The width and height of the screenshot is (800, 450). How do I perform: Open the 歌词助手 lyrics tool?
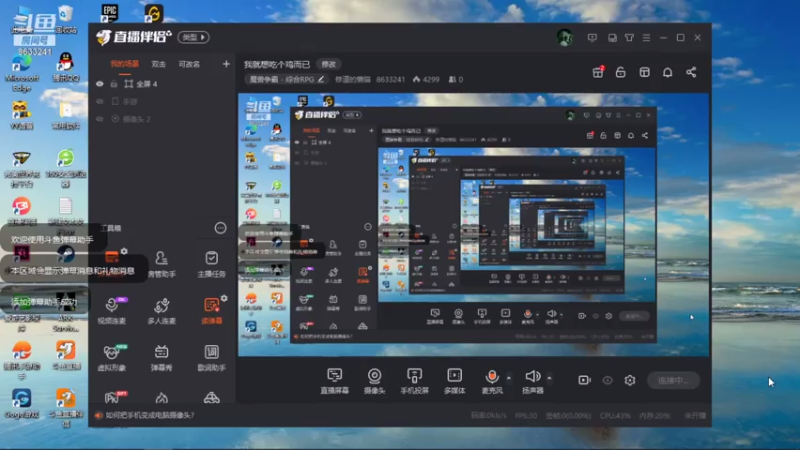pyautogui.click(x=211, y=358)
